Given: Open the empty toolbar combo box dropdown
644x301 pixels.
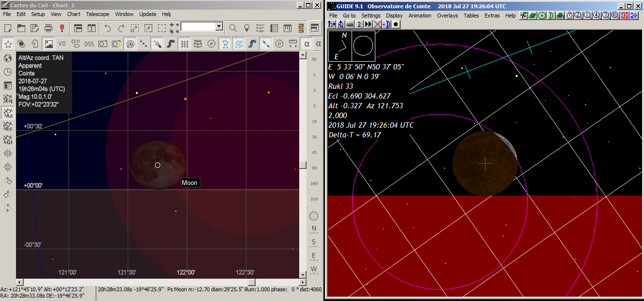Looking at the screenshot, I should click(x=219, y=27).
